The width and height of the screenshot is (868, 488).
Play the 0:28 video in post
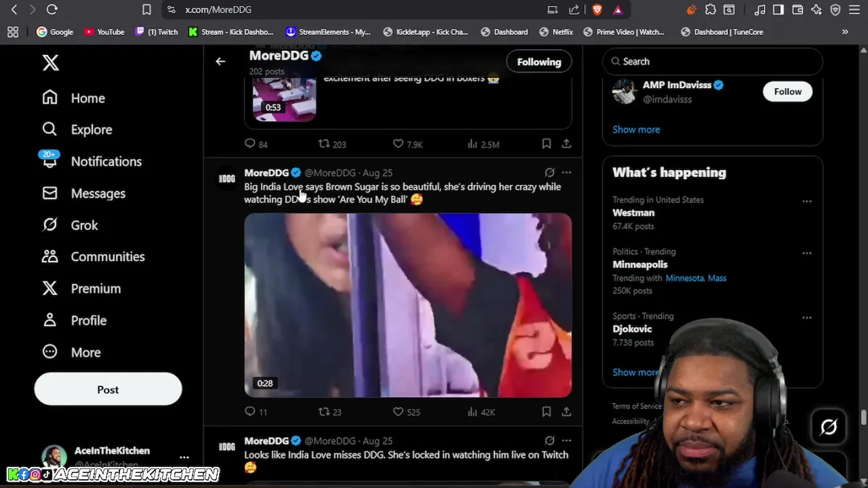(408, 305)
